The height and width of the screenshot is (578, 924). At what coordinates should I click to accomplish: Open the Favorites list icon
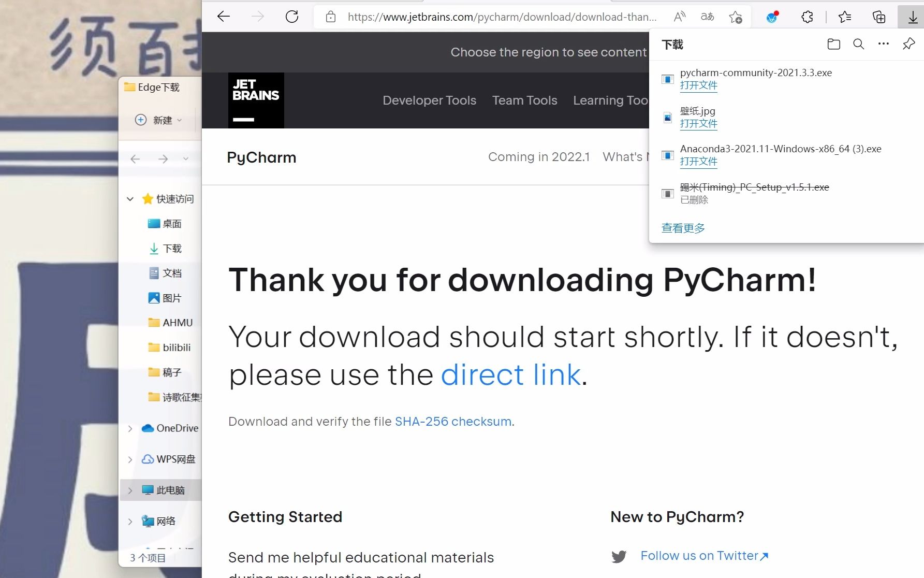coord(845,17)
